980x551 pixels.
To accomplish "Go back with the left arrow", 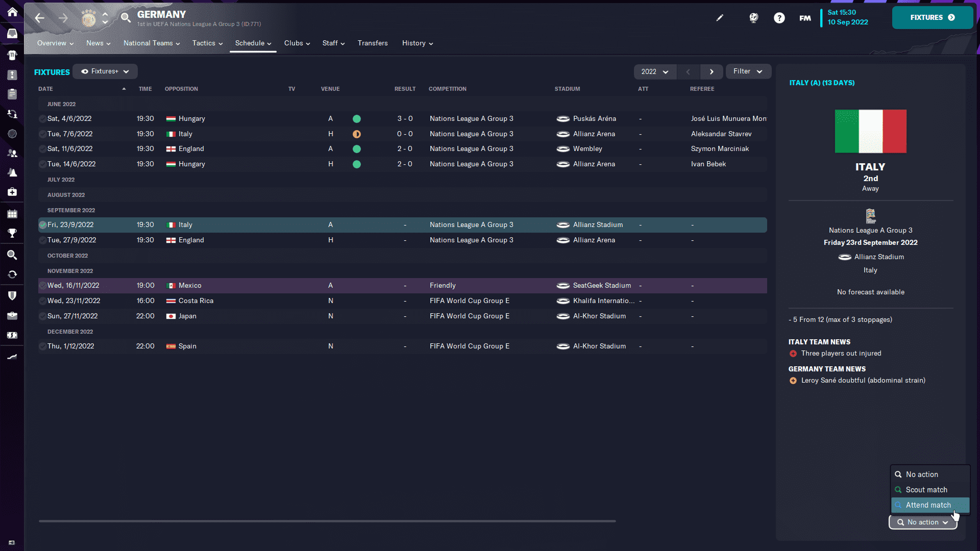I will click(40, 18).
